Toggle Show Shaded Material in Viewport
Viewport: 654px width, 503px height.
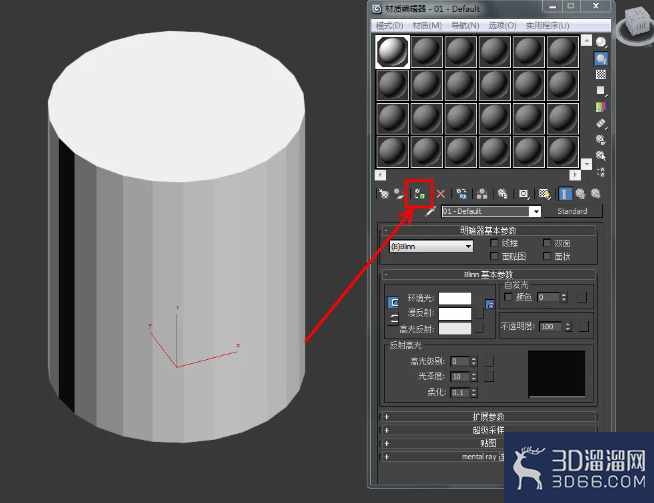click(x=544, y=194)
